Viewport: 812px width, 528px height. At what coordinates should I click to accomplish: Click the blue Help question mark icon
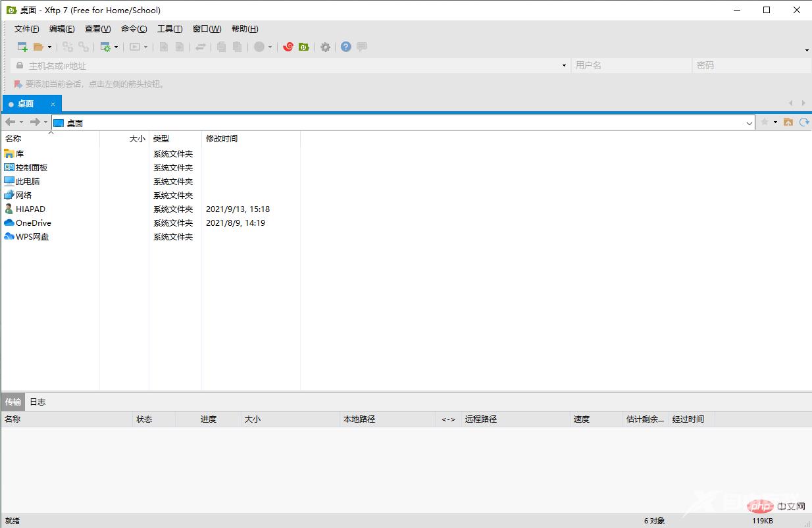click(x=345, y=47)
